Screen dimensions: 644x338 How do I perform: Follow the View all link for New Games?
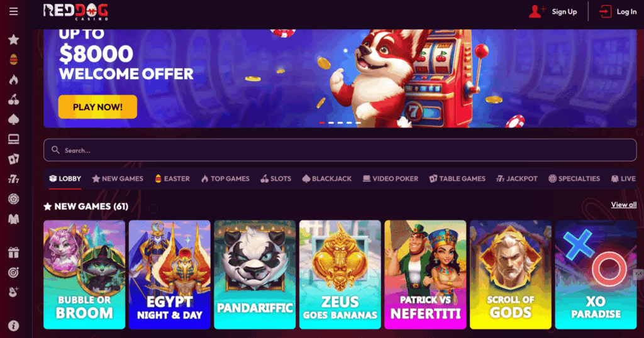[x=623, y=205]
